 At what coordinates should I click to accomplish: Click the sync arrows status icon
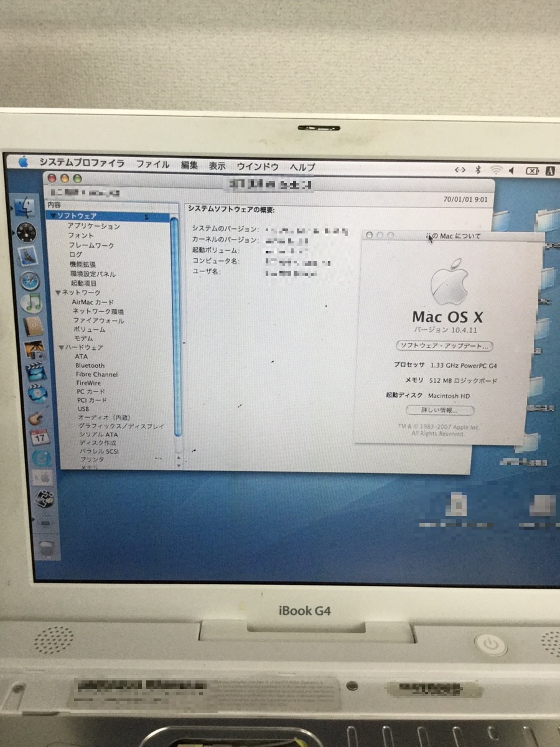point(460,169)
